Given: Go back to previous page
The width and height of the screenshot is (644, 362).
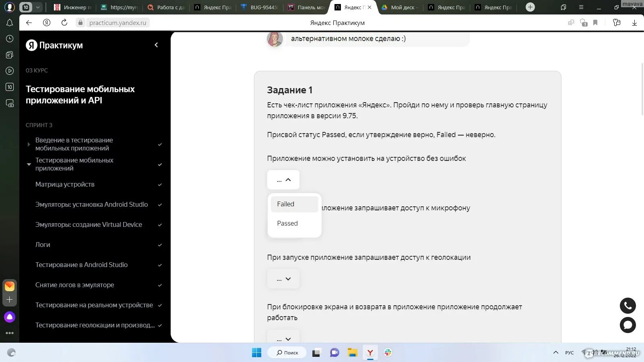Looking at the screenshot, I should 29,23.
